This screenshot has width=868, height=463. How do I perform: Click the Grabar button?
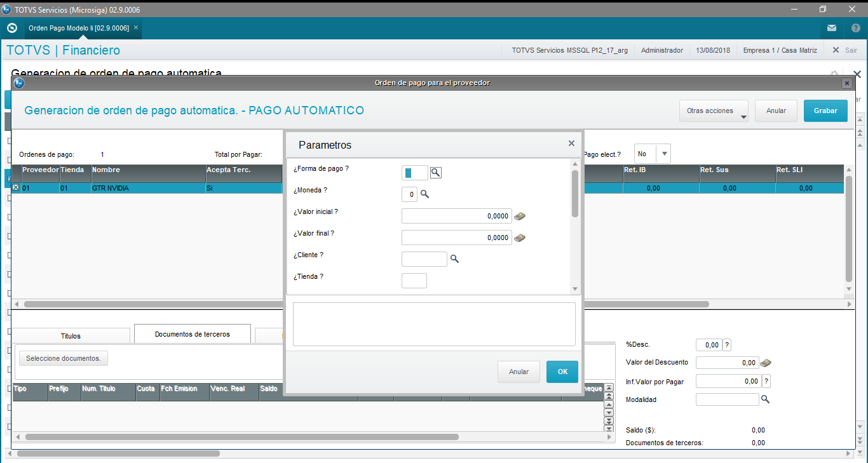(825, 111)
